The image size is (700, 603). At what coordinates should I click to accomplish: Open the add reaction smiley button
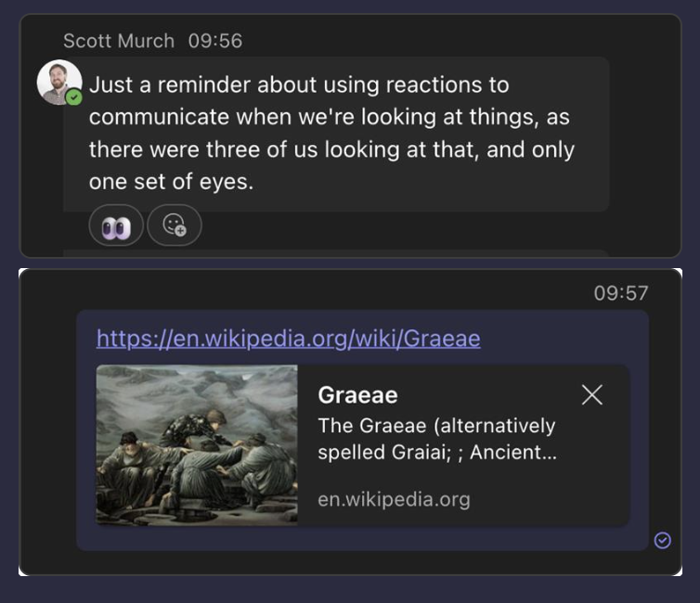tap(175, 225)
